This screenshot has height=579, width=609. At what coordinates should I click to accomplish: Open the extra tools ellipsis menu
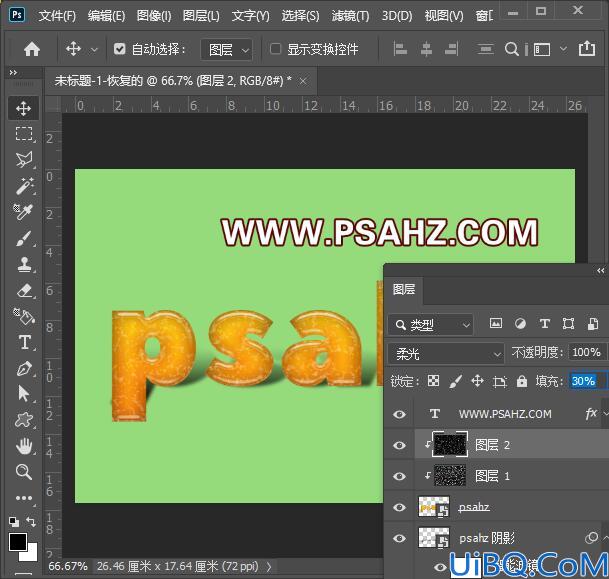[24, 498]
